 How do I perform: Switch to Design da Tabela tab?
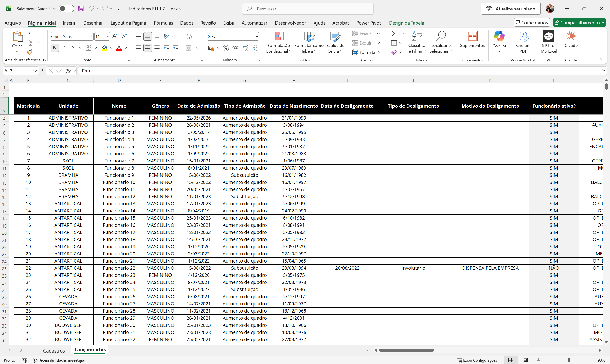[406, 23]
